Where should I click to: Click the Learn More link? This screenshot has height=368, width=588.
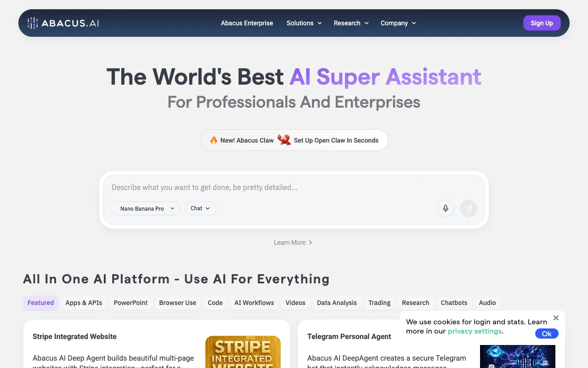pos(293,242)
